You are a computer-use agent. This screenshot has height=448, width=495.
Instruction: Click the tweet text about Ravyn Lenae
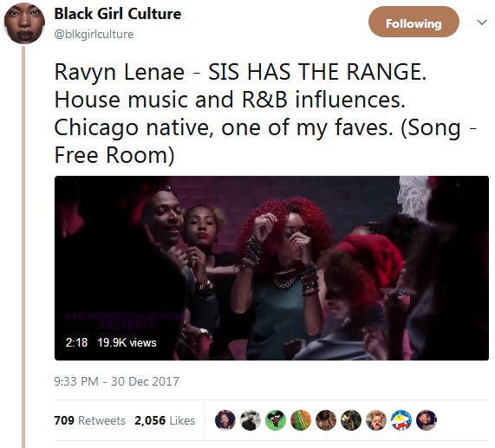click(265, 114)
